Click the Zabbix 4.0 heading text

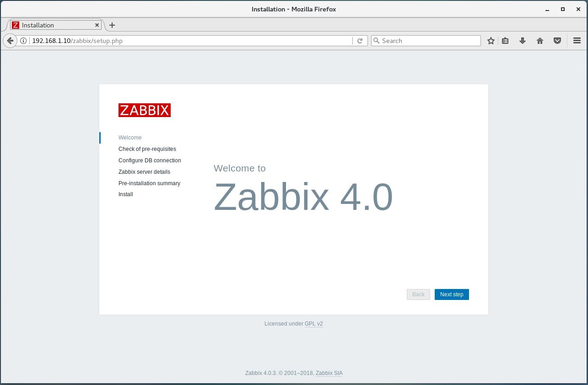tap(303, 197)
